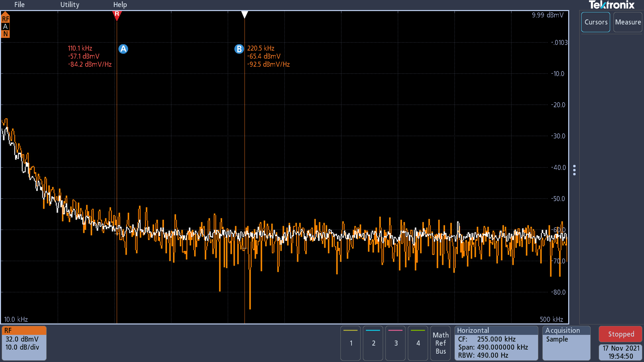Image resolution: width=644 pixels, height=362 pixels.
Task: Open the RF badge settings
Action: point(24,343)
